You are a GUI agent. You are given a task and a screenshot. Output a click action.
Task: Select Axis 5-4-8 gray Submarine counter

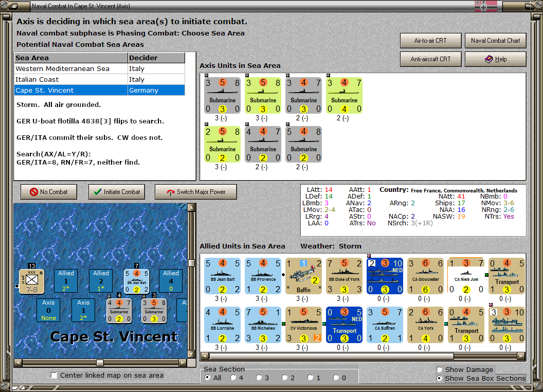click(x=304, y=144)
